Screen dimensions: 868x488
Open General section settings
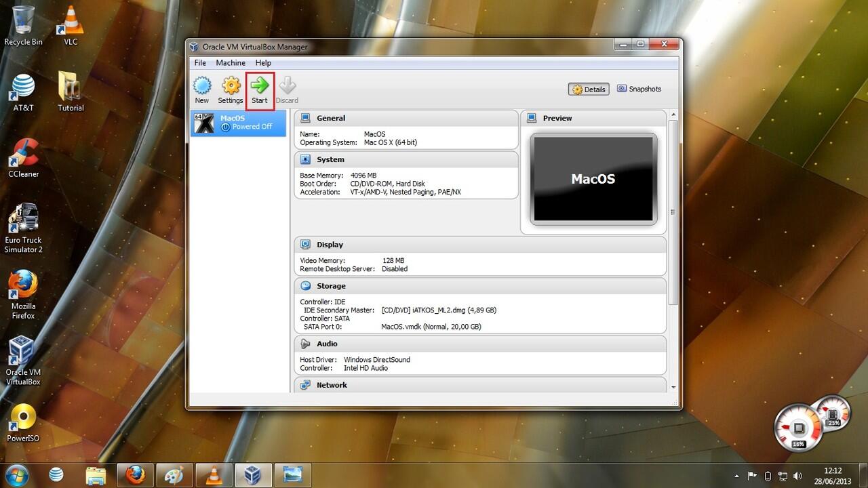pyautogui.click(x=331, y=118)
